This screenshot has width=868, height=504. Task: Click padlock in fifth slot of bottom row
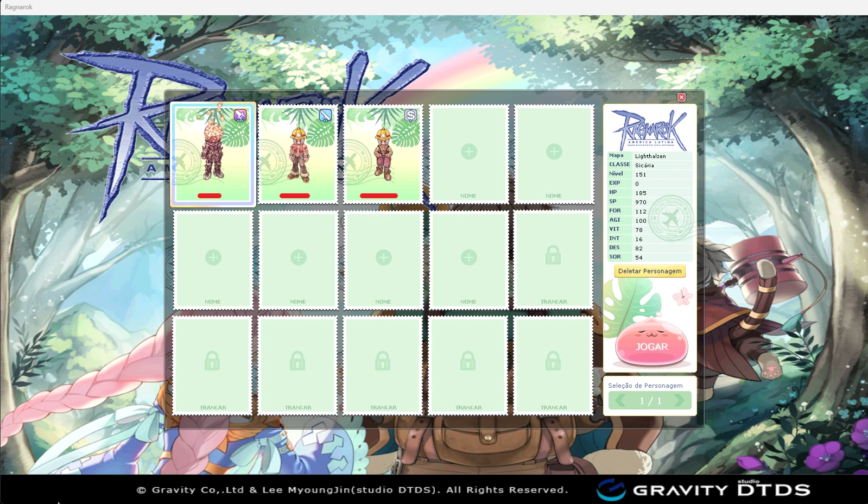pyautogui.click(x=553, y=361)
